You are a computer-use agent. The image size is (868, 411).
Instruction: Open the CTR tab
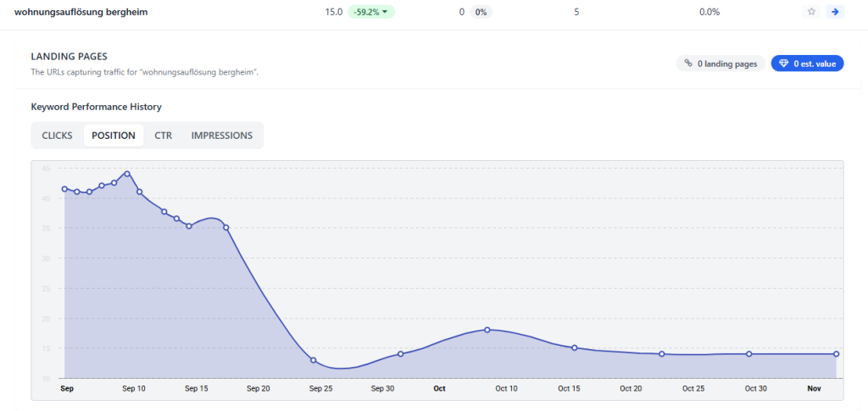[x=163, y=136]
